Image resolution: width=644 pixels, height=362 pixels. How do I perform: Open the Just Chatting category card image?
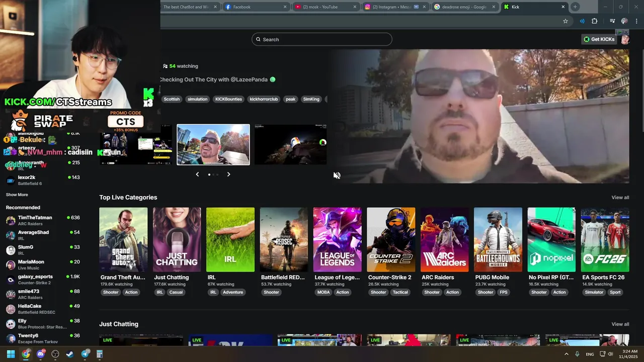[x=177, y=240]
